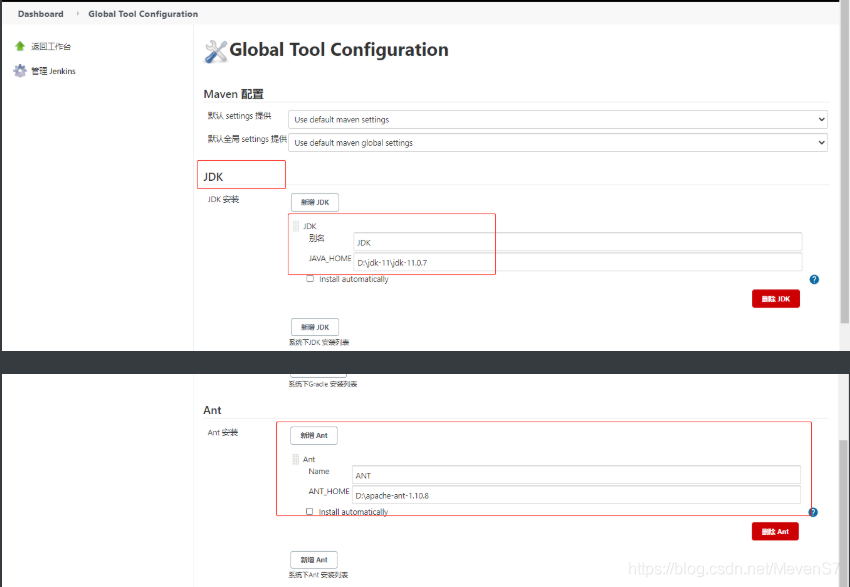Click the upper page vertical scrollbar
Image resolution: width=850 pixels, height=587 pixels.
[845, 163]
